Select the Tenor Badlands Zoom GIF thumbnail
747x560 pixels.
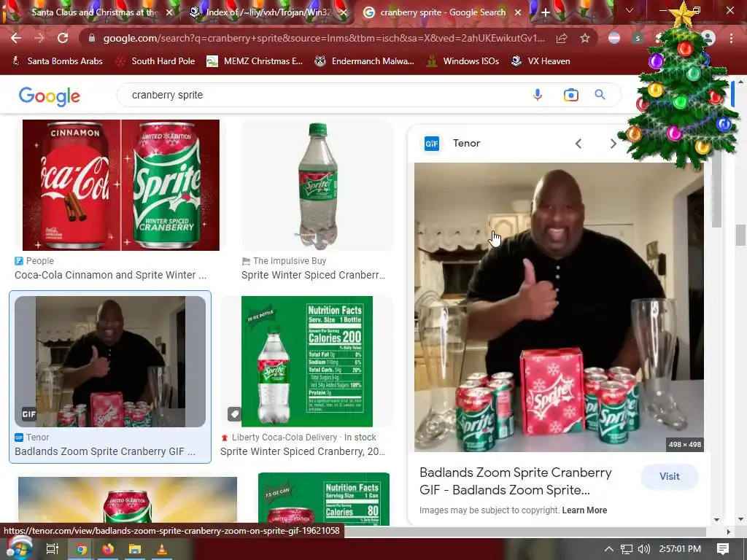(x=110, y=362)
